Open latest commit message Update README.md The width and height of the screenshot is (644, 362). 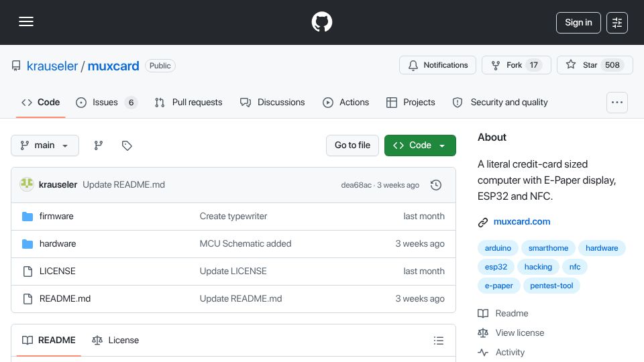[x=123, y=185]
